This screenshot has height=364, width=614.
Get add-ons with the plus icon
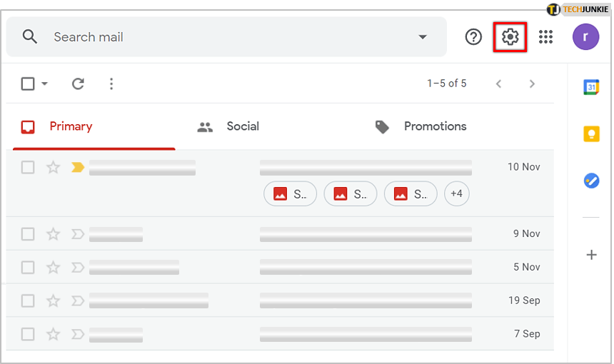pos(591,255)
